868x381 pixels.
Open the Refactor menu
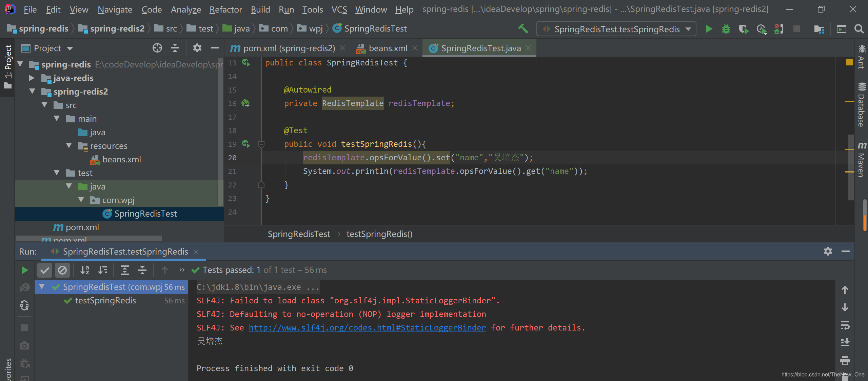point(225,9)
